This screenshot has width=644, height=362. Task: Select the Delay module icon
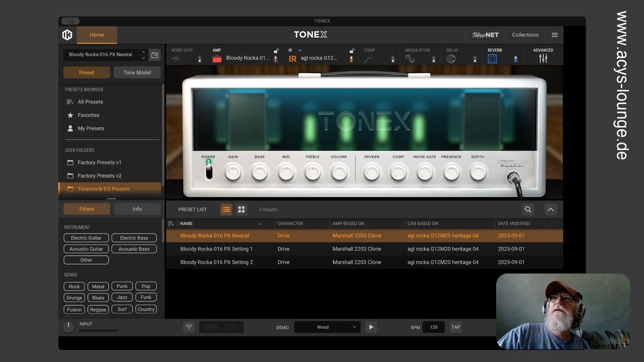(x=451, y=59)
